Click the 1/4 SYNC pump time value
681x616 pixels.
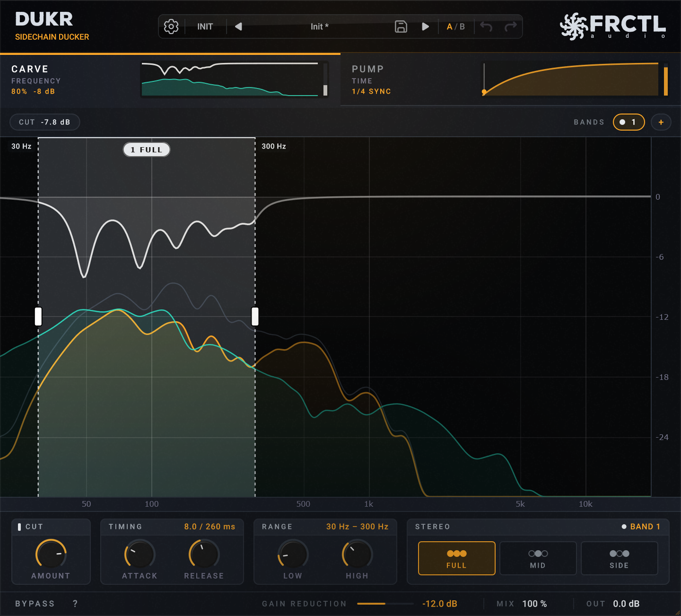[x=371, y=91]
